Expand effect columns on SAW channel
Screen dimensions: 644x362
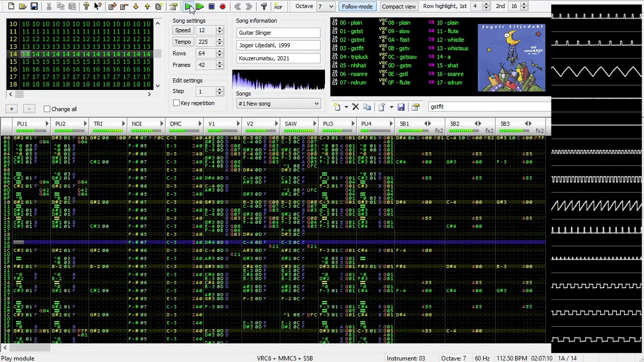pyautogui.click(x=314, y=124)
